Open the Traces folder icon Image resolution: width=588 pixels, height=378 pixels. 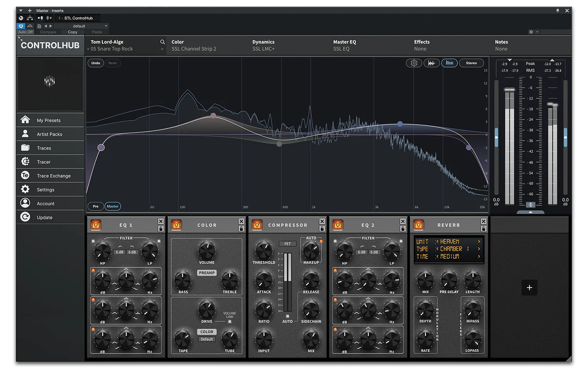[x=25, y=148]
